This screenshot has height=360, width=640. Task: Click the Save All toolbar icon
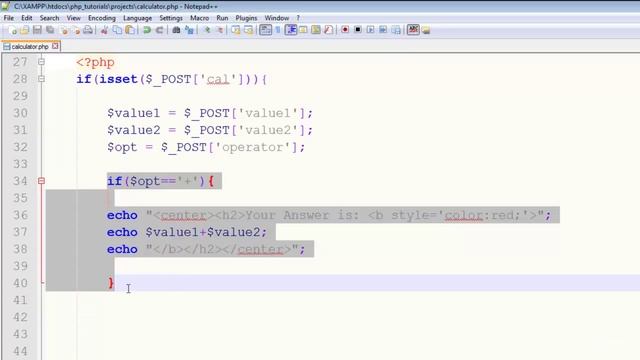tap(50, 30)
